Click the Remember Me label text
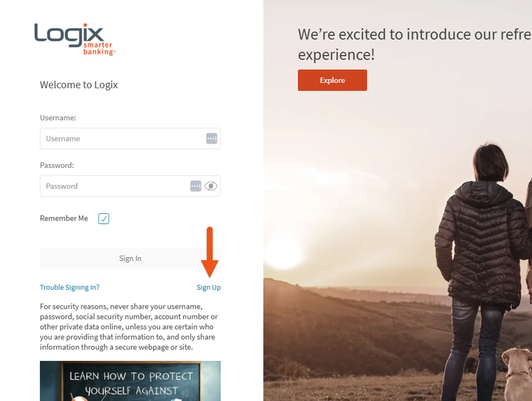 (64, 218)
